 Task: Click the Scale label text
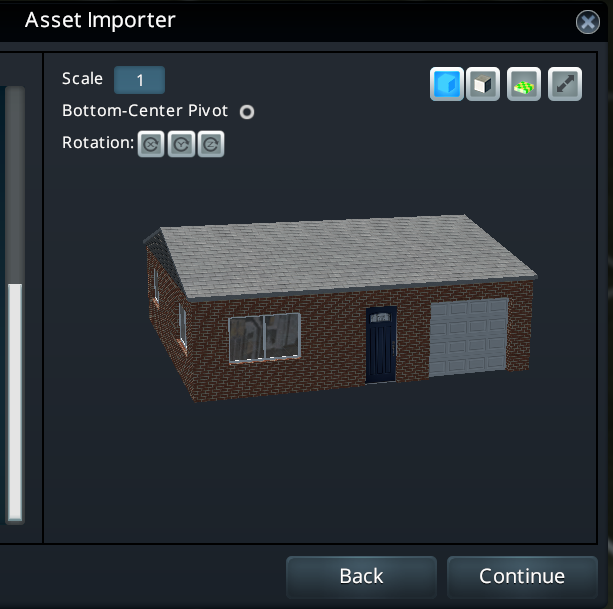[x=82, y=79]
